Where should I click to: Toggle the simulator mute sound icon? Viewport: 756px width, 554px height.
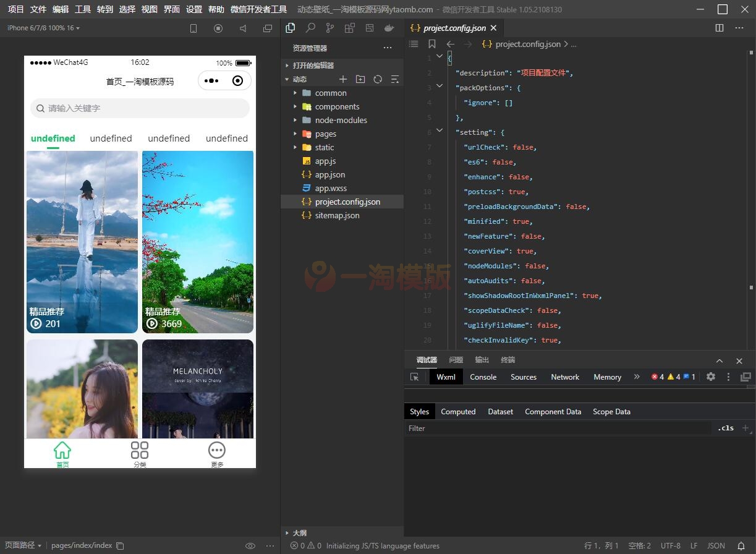click(243, 28)
